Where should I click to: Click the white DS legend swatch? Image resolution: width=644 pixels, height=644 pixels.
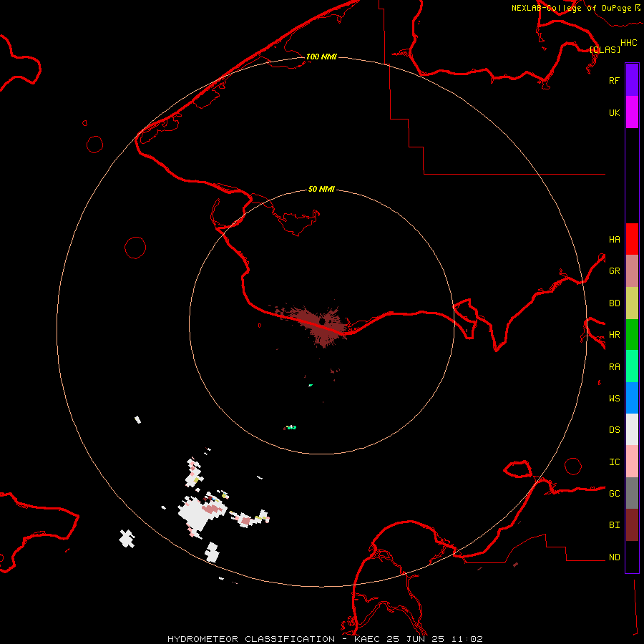632,429
